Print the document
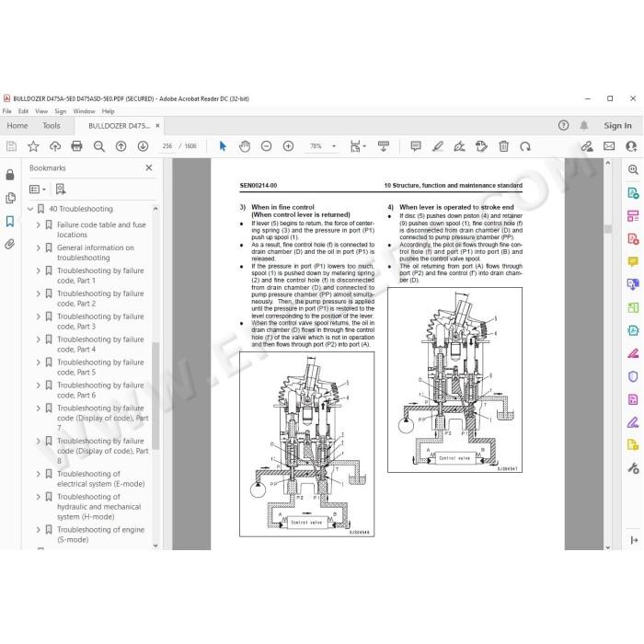The image size is (644, 644). click(76, 146)
